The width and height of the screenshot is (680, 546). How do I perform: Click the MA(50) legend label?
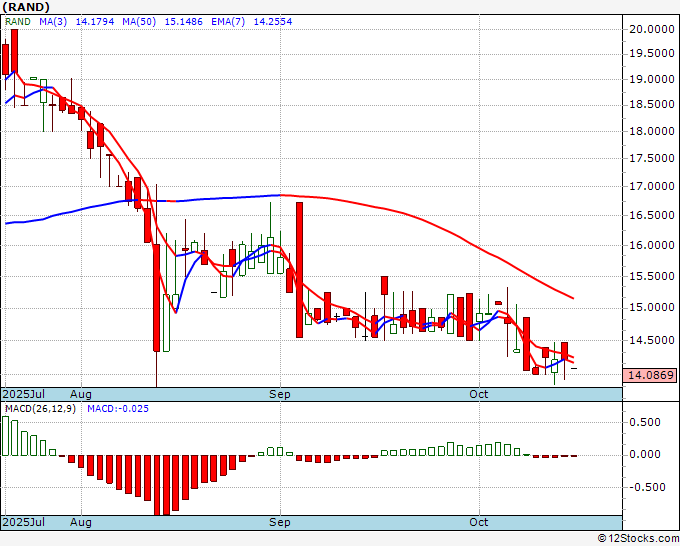(x=139, y=22)
